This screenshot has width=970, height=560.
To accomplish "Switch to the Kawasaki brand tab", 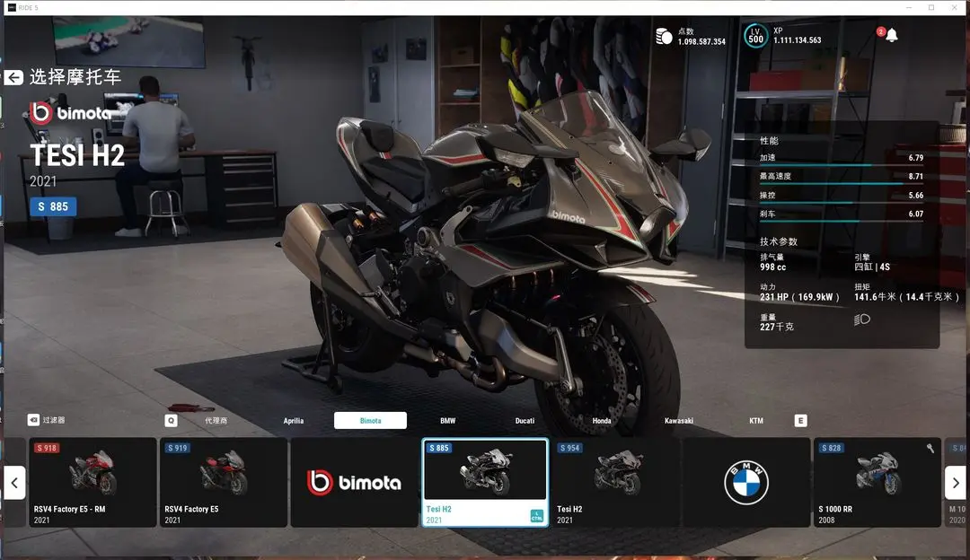I will click(679, 420).
